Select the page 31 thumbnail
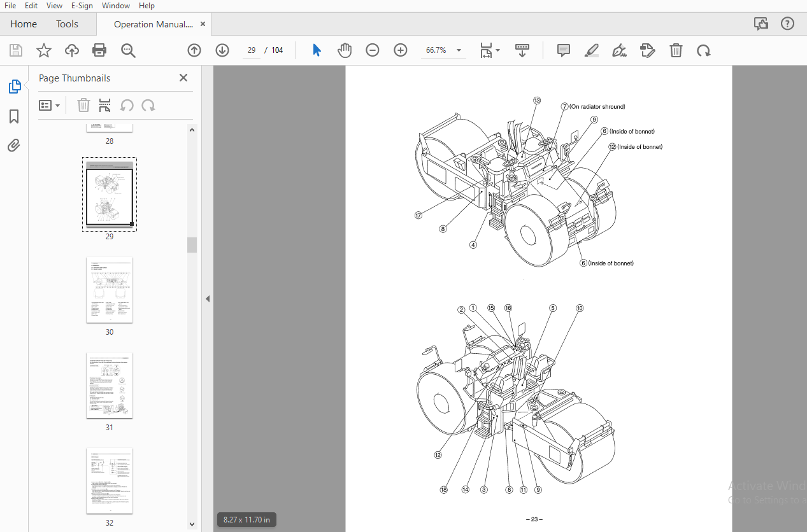 click(110, 386)
